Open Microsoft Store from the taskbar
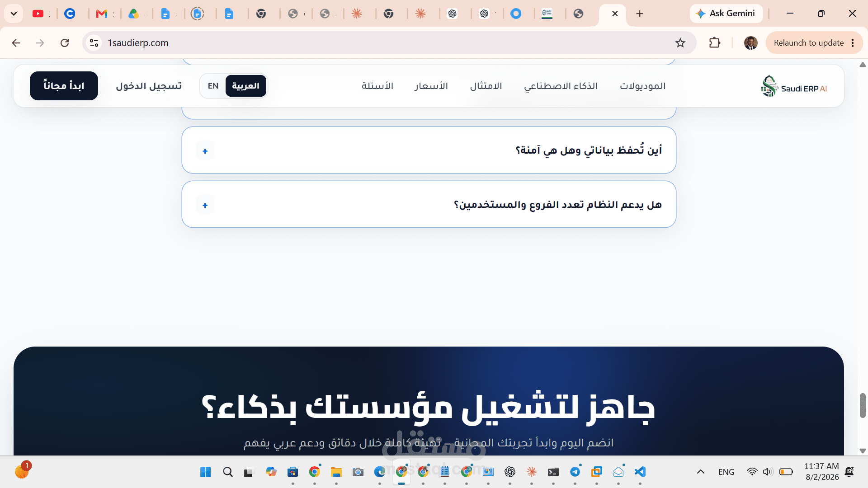 (x=292, y=472)
